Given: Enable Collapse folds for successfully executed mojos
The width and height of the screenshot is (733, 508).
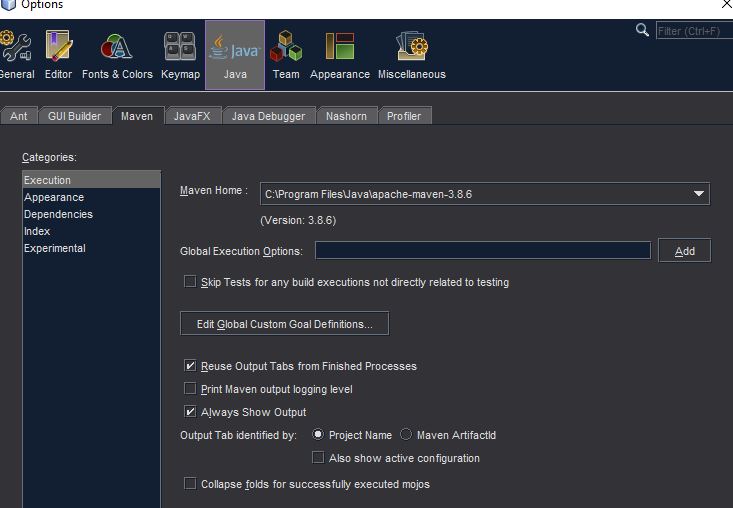Looking at the screenshot, I should [190, 483].
